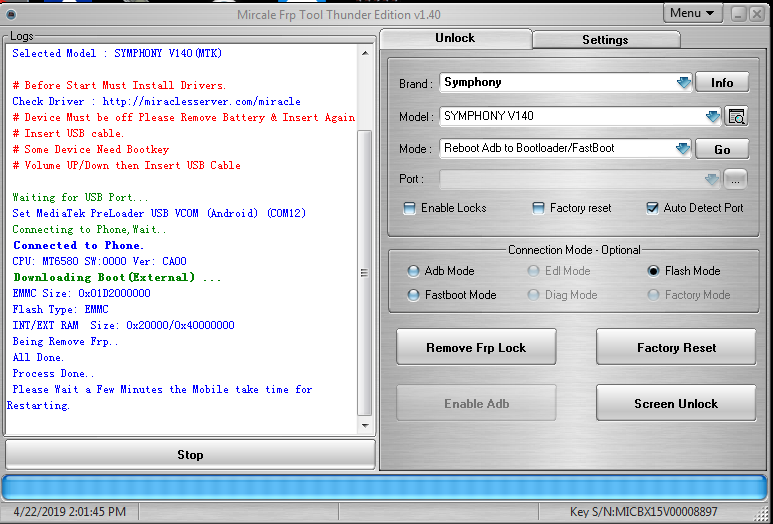The height and width of the screenshot is (524, 773).
Task: Expand the Brand dropdown arrow
Action: coord(683,83)
